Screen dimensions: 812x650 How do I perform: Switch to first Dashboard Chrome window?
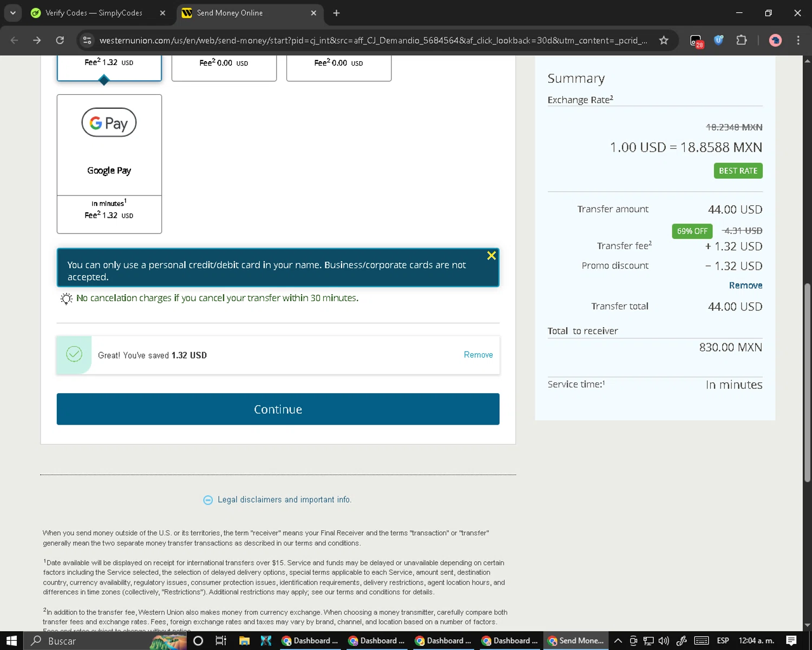click(310, 641)
